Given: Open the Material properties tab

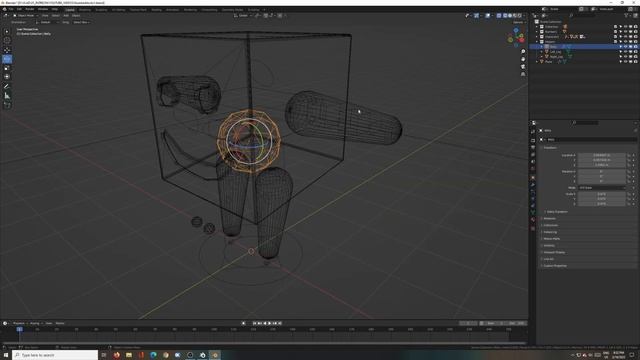Looking at the screenshot, I should [533, 220].
